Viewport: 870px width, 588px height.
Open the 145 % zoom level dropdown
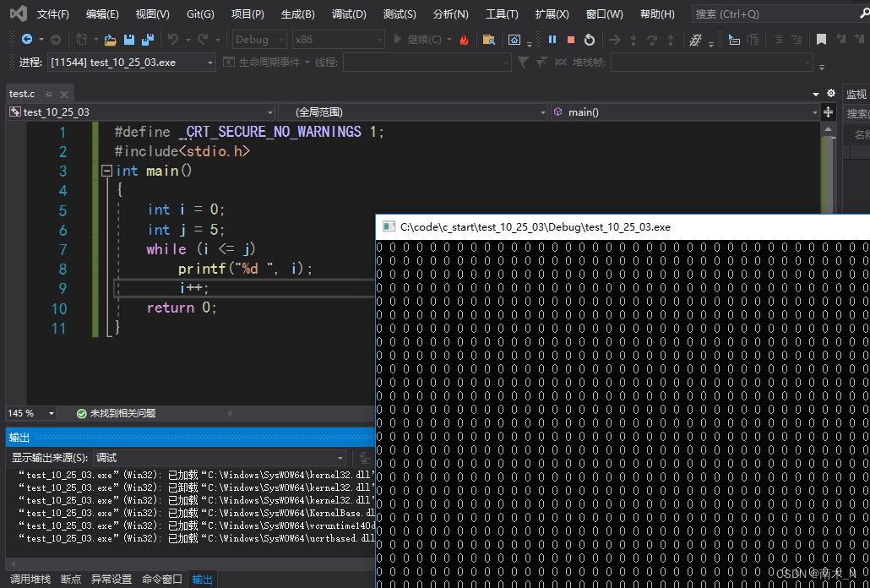[31, 413]
